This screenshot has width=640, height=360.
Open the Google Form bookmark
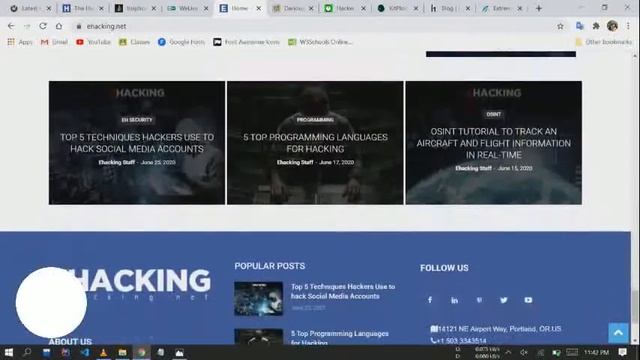181,42
